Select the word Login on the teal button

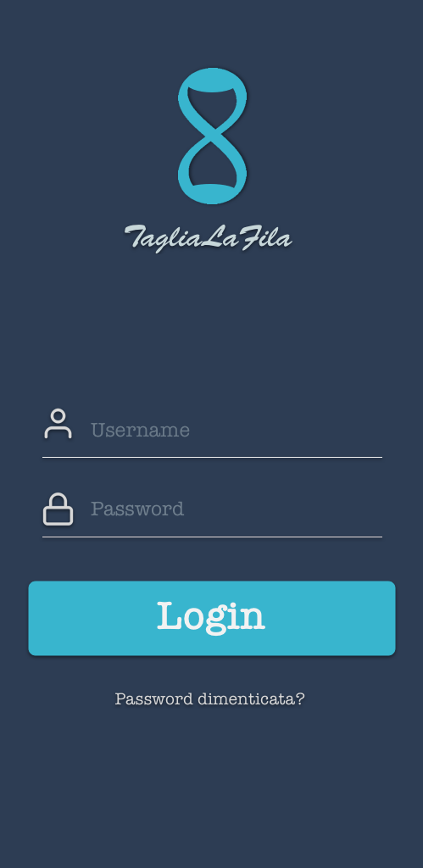tap(211, 618)
